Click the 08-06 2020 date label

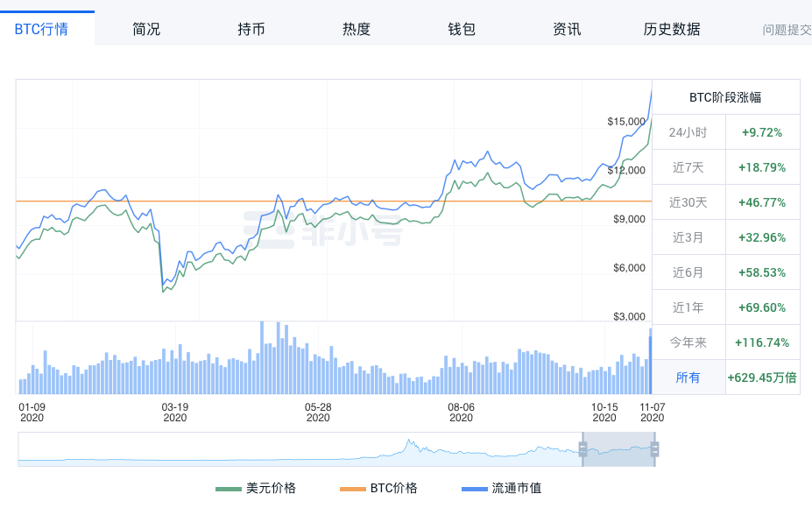[461, 413]
